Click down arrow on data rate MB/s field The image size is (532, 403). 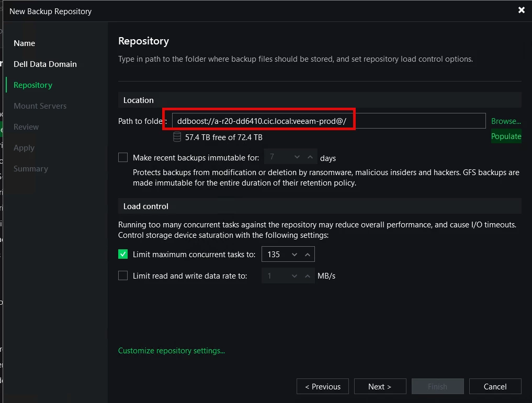(295, 275)
